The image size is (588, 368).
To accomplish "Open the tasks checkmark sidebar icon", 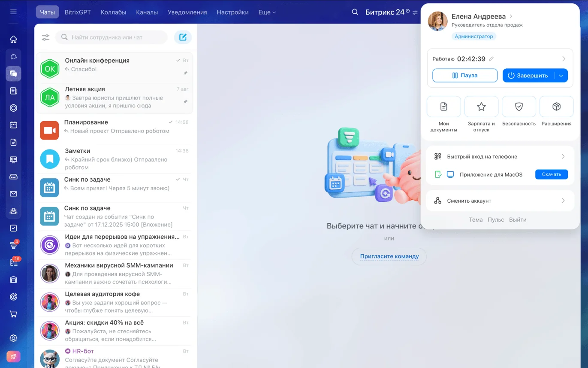I will [13, 228].
